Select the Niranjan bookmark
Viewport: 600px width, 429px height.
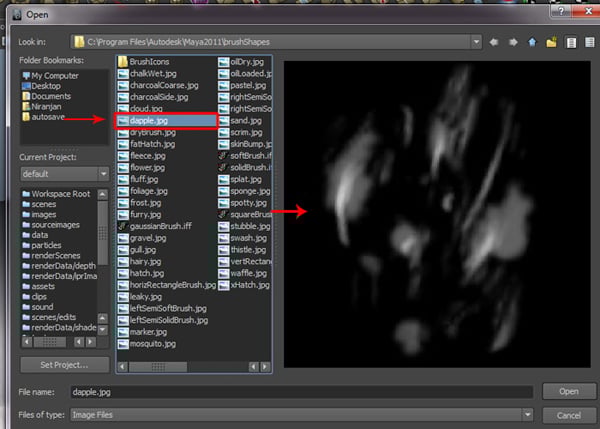pos(41,106)
